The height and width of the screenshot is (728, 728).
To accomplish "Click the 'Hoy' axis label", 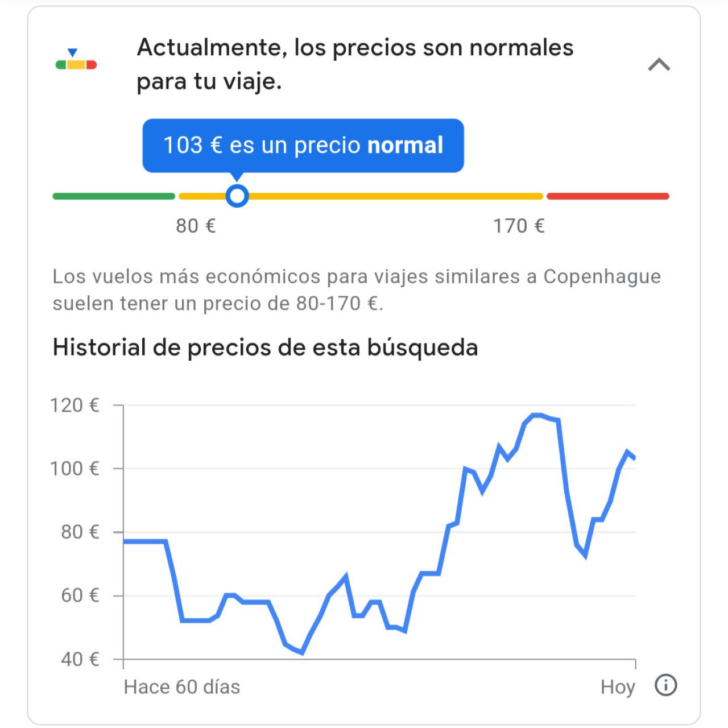I will (618, 686).
